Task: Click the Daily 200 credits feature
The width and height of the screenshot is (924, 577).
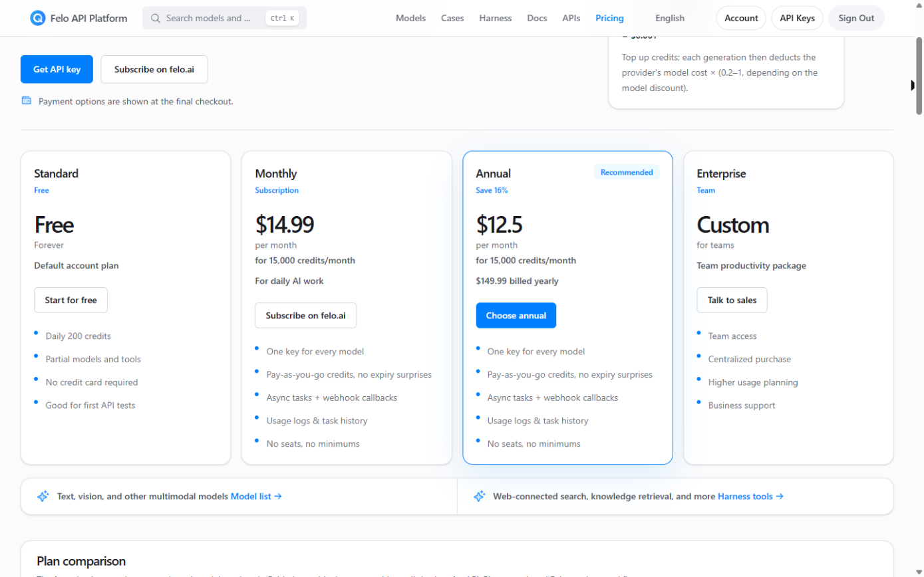Action: [x=78, y=336]
